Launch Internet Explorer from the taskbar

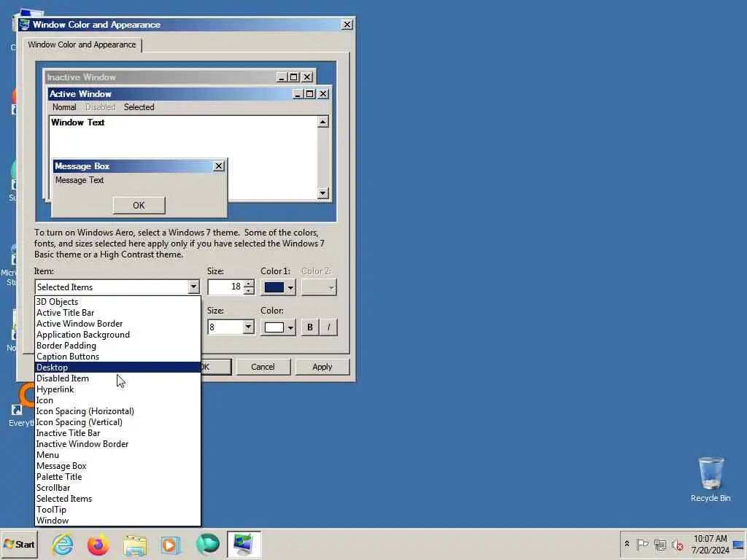point(63,544)
